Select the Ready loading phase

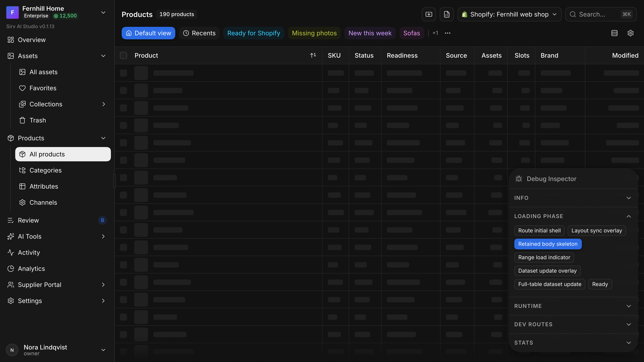pos(600,284)
